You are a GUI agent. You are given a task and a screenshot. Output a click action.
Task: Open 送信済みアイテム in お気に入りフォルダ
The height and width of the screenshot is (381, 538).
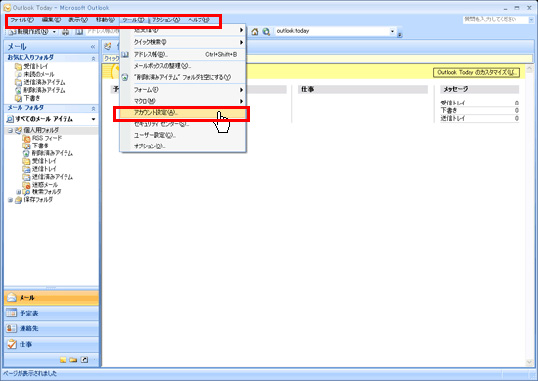coord(44,82)
